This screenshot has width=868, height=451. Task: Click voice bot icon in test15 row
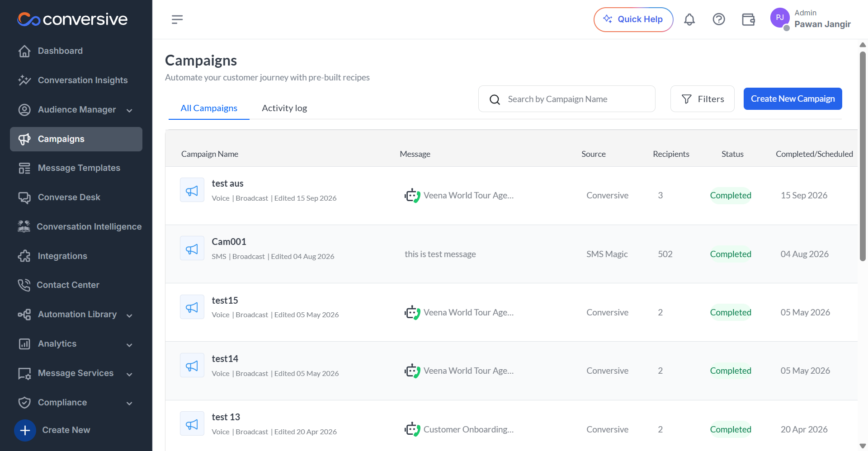[x=412, y=312]
